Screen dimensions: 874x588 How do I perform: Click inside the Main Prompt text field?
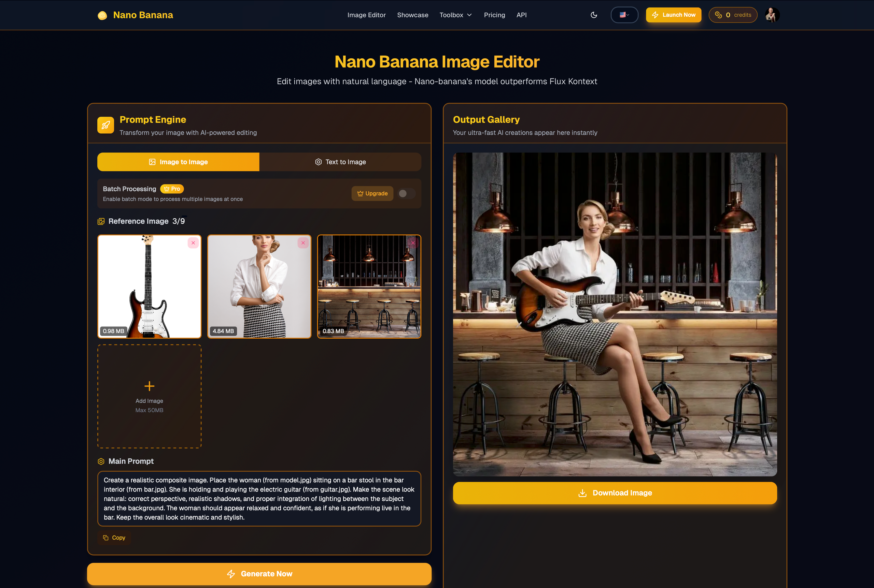tap(259, 498)
